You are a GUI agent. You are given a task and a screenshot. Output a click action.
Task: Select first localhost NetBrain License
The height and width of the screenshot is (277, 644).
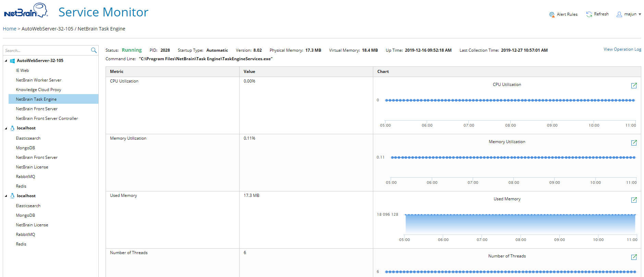(32, 167)
